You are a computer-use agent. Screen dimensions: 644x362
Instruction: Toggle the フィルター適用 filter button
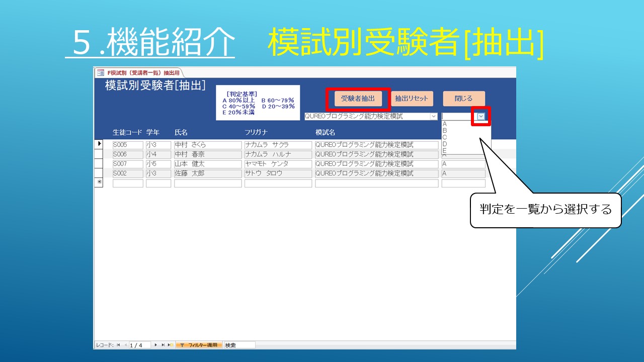coord(199,345)
